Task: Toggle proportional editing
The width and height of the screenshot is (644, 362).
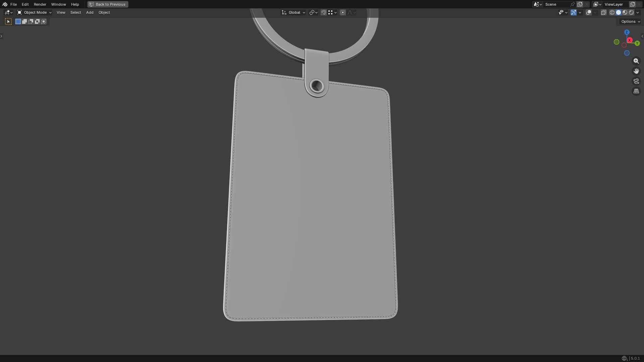Action: click(343, 12)
